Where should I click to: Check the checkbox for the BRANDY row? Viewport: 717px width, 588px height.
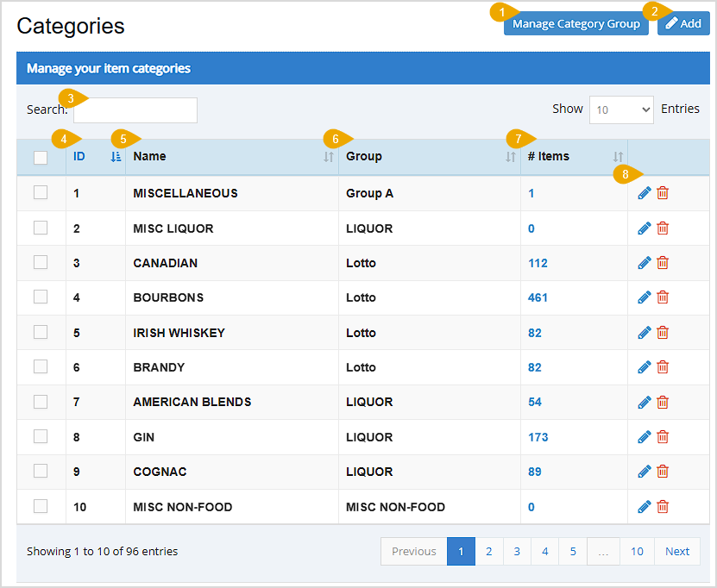point(41,366)
